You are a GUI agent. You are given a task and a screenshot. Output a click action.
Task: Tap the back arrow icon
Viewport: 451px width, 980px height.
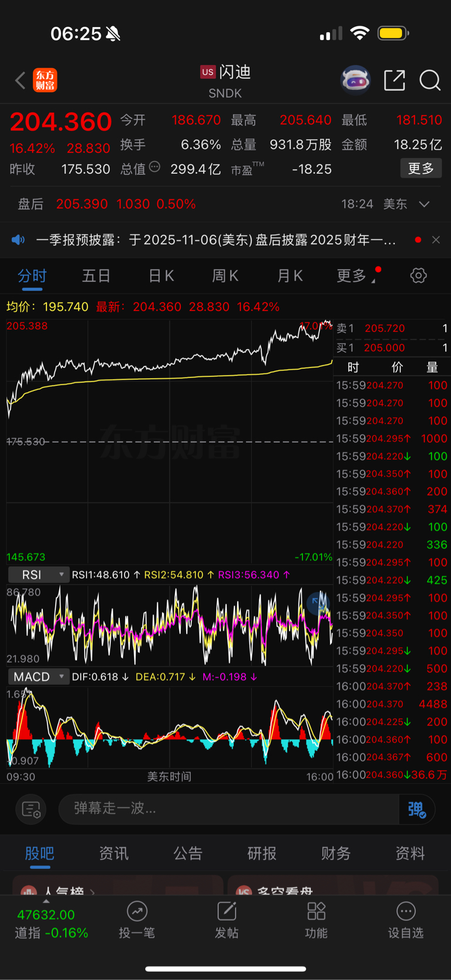click(x=21, y=80)
